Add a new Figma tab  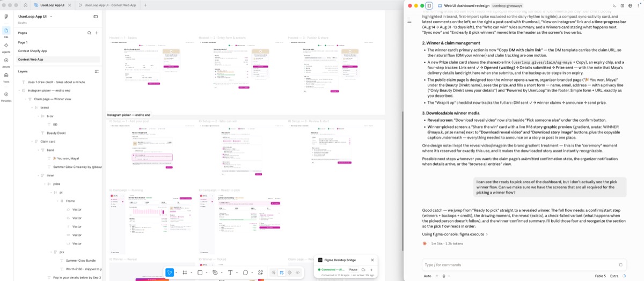pyautogui.click(x=145, y=5)
